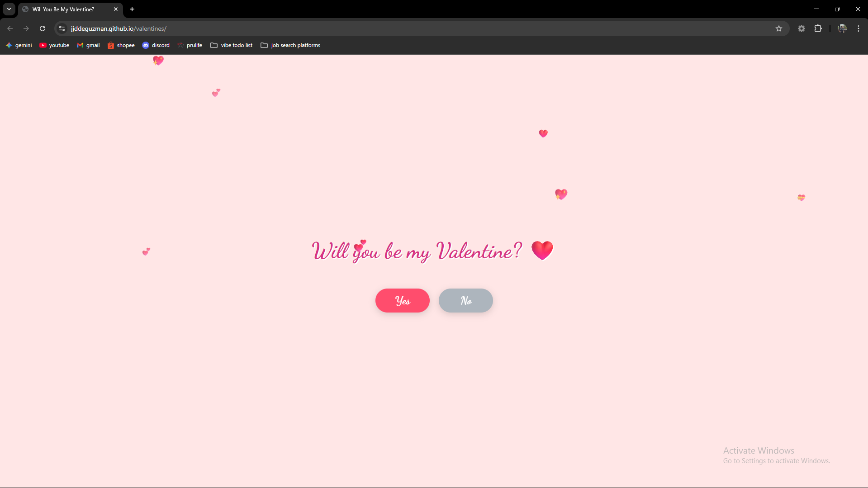Click the No button
This screenshot has height=488, width=868.
click(x=465, y=300)
